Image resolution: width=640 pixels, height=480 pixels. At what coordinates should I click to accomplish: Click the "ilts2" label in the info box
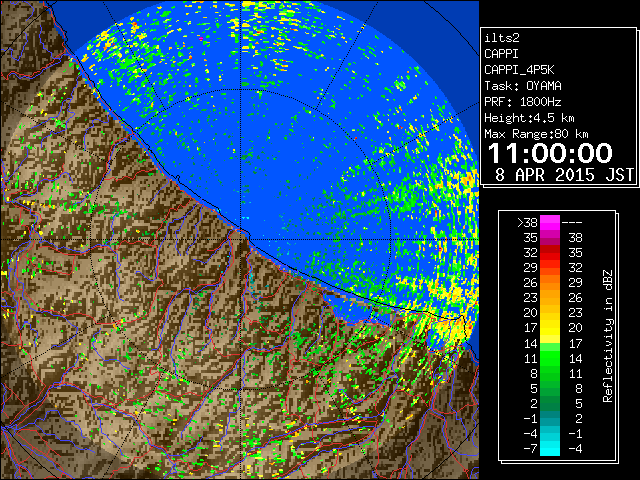[502, 38]
